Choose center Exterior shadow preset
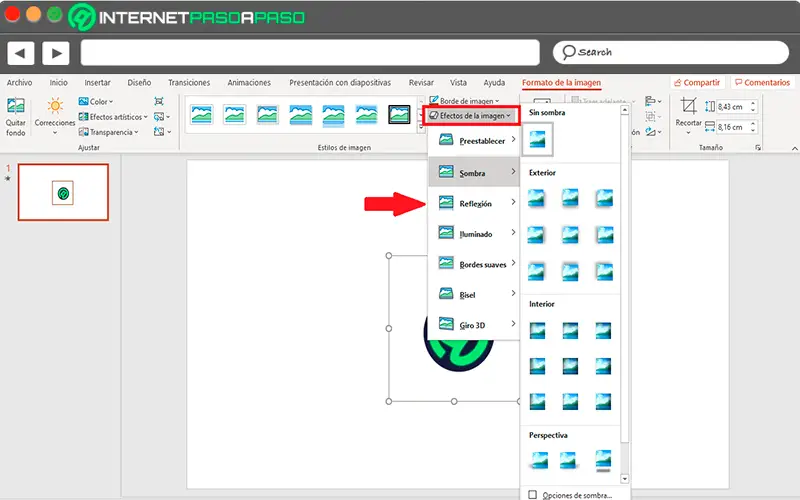 pyautogui.click(x=570, y=235)
